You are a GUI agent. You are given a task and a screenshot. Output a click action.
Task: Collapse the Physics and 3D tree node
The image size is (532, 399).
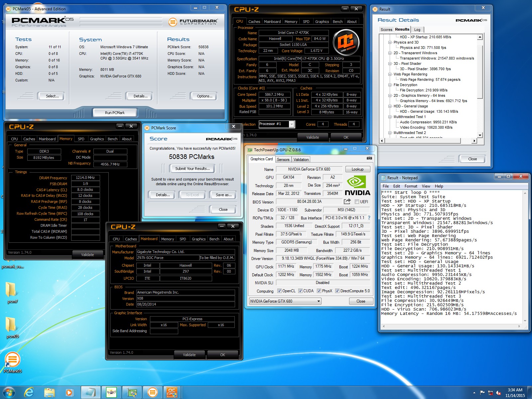tap(390, 42)
